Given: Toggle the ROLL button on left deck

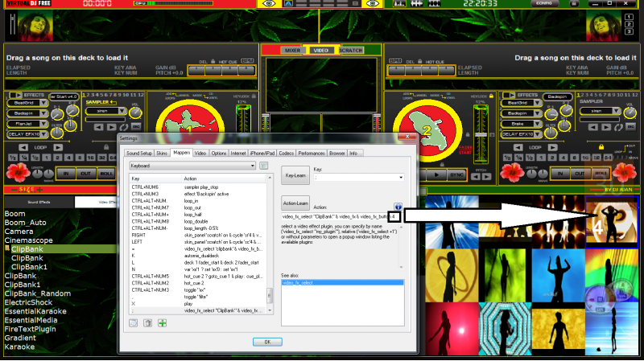Looking at the screenshot, I should 106,174.
